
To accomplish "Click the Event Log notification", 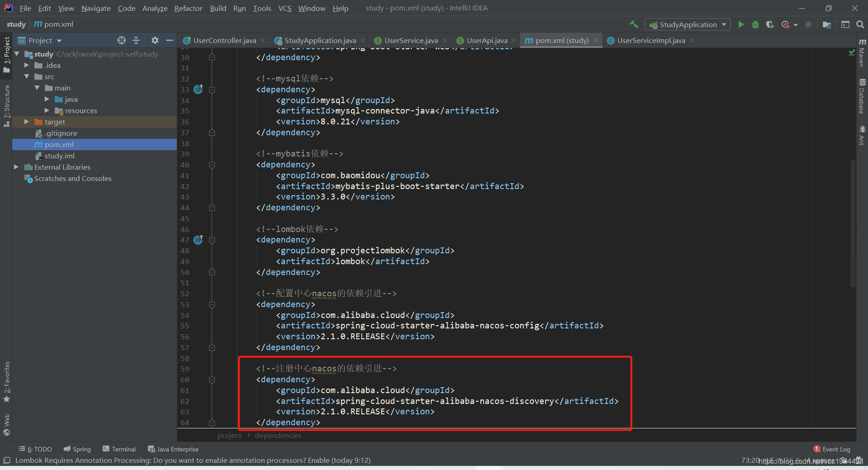I will click(x=832, y=449).
